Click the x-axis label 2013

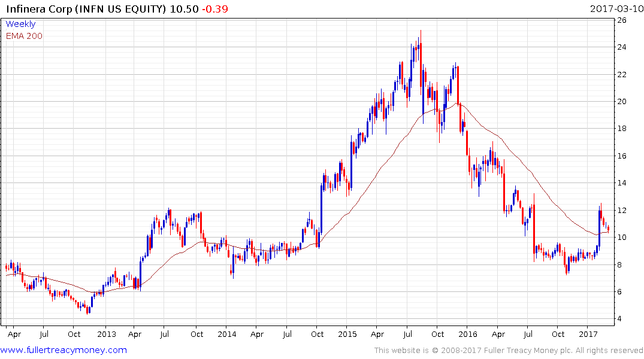(x=107, y=334)
